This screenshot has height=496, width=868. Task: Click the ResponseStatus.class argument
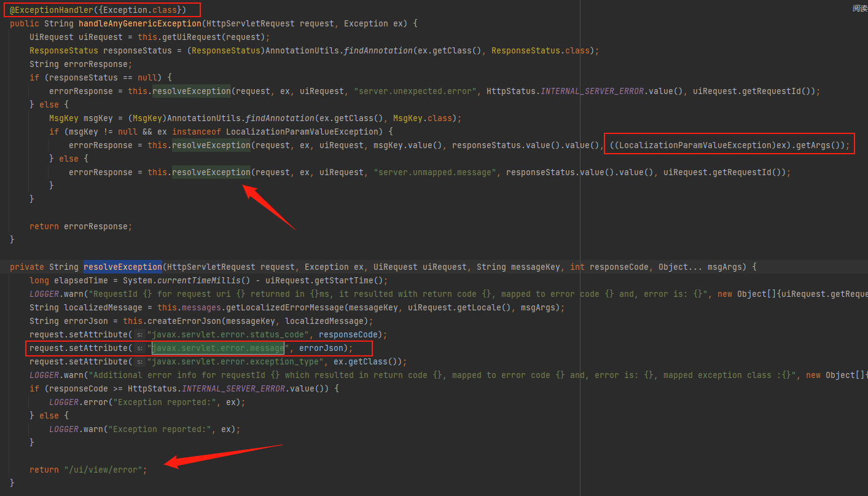point(541,50)
